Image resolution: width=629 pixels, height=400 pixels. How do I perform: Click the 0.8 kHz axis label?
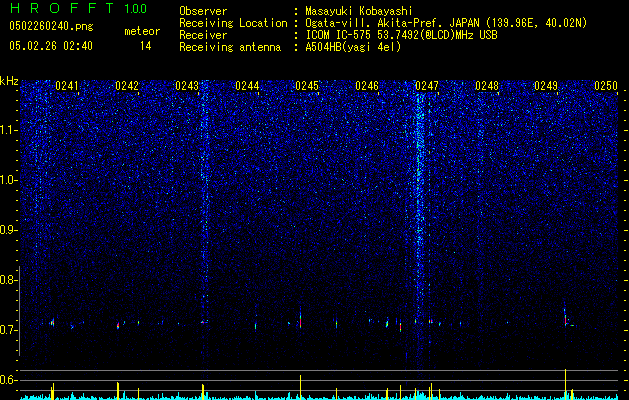(x=9, y=280)
